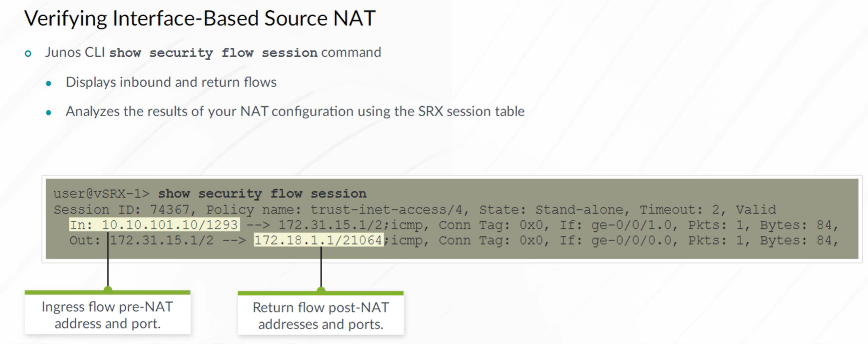Click the interface ge-0/0/0.0 on the Out line
This screenshot has height=344, width=868.
coord(631,240)
